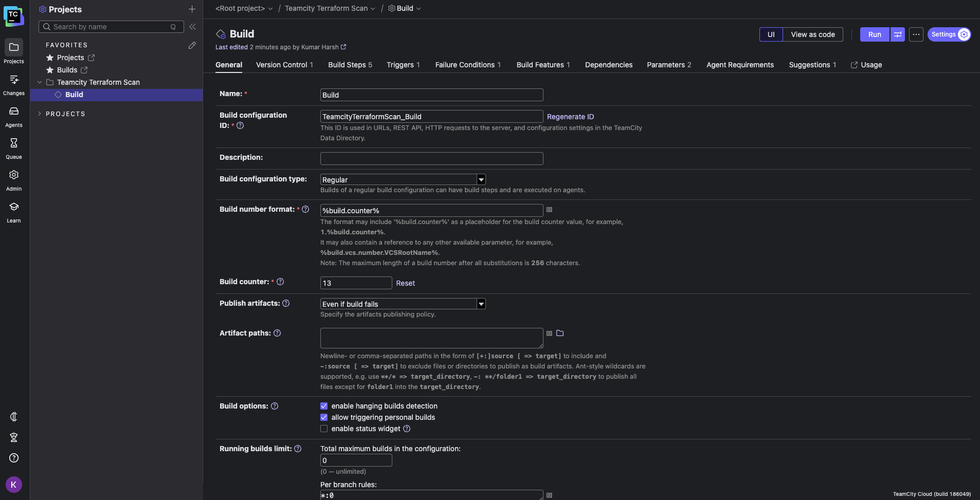
Task: Open help for Build number format
Action: click(305, 209)
